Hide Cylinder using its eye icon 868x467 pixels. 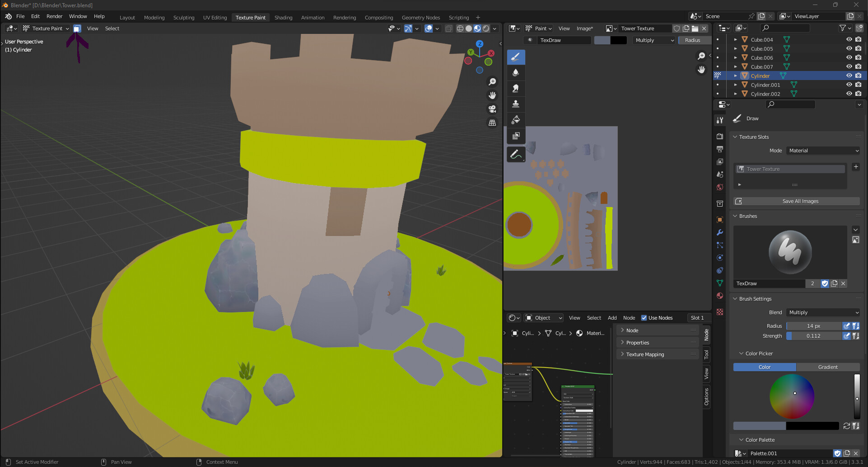click(849, 75)
